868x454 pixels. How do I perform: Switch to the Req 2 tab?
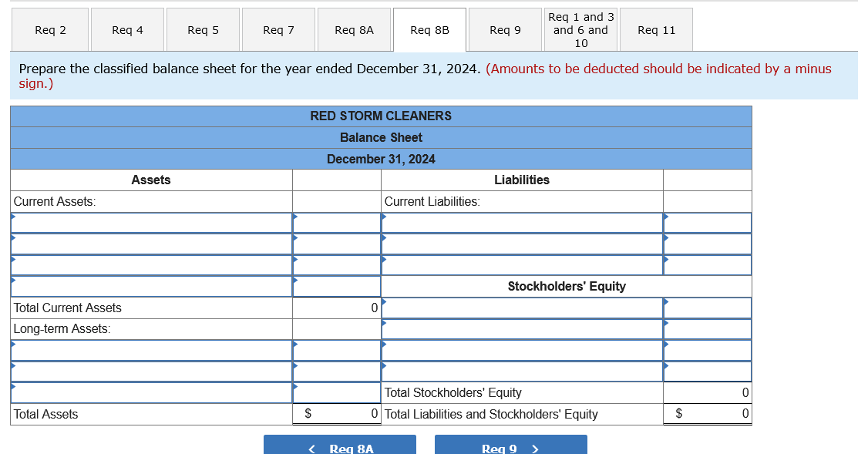click(49, 29)
